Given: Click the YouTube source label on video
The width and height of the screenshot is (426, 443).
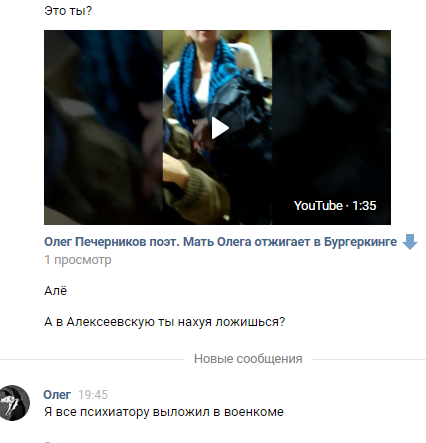Looking at the screenshot, I should (318, 206).
